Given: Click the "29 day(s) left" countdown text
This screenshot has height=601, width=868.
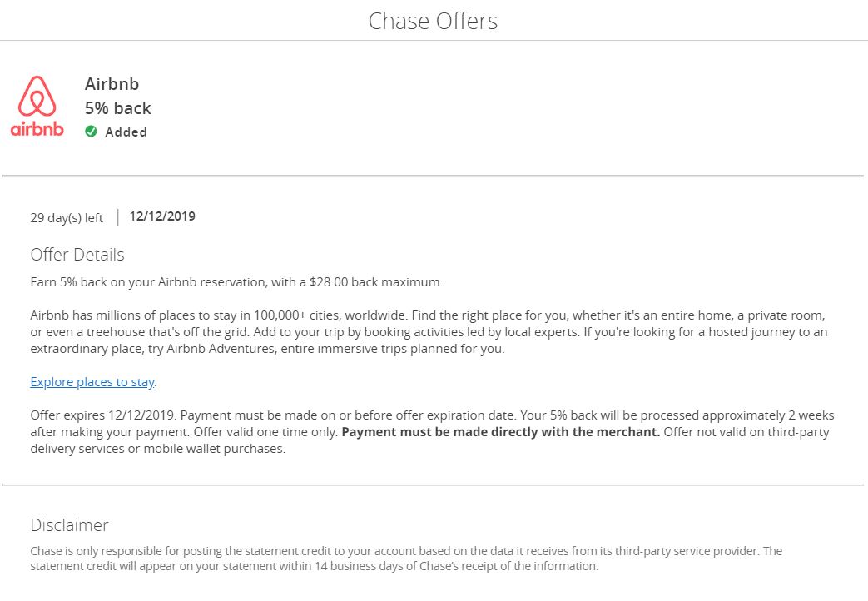Looking at the screenshot, I should click(x=67, y=218).
